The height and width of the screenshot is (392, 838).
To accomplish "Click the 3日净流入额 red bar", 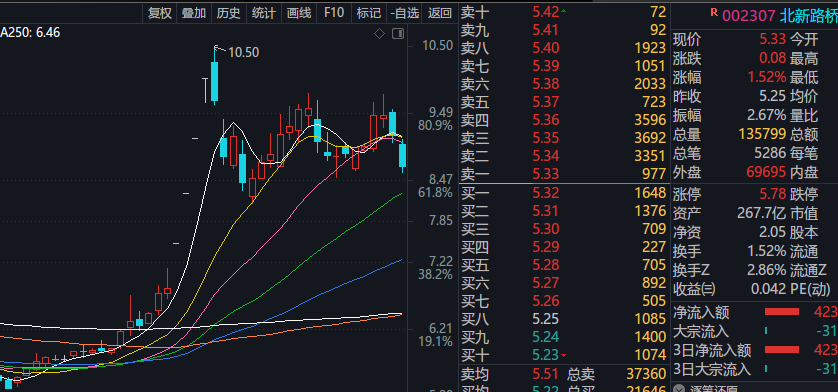I will pos(782,350).
